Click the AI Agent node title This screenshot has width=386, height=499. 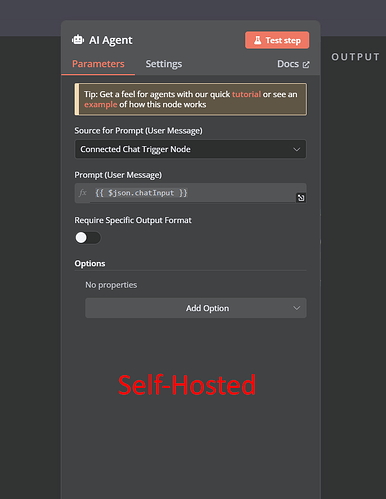[111, 40]
